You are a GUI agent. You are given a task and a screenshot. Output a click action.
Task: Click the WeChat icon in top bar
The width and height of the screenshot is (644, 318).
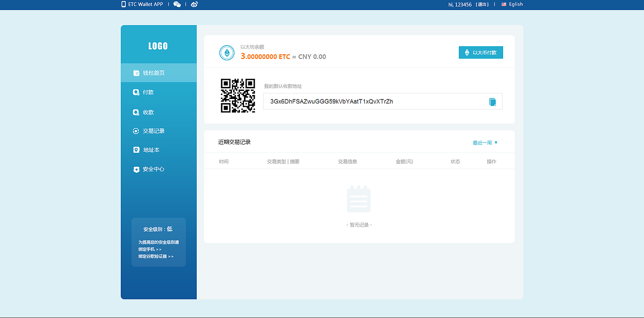[177, 4]
